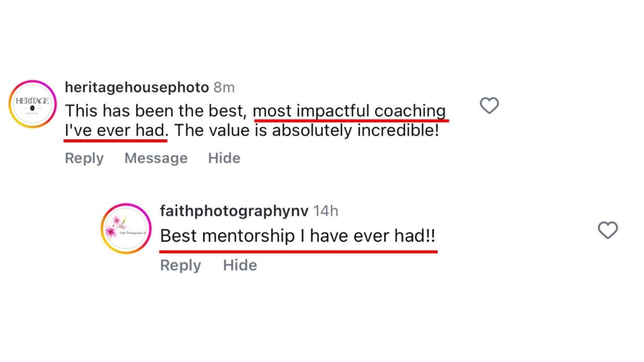
Task: Click the underlined "I've ever had" phrase
Action: coord(115,131)
